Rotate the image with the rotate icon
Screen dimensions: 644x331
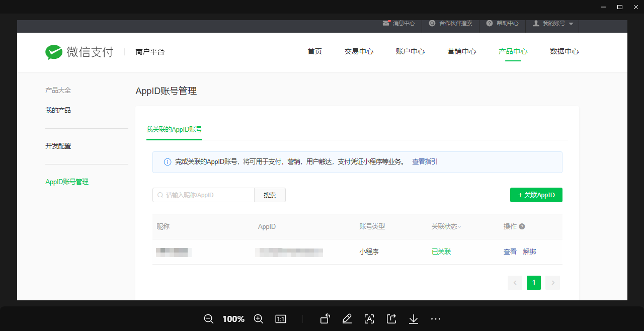[325, 319]
